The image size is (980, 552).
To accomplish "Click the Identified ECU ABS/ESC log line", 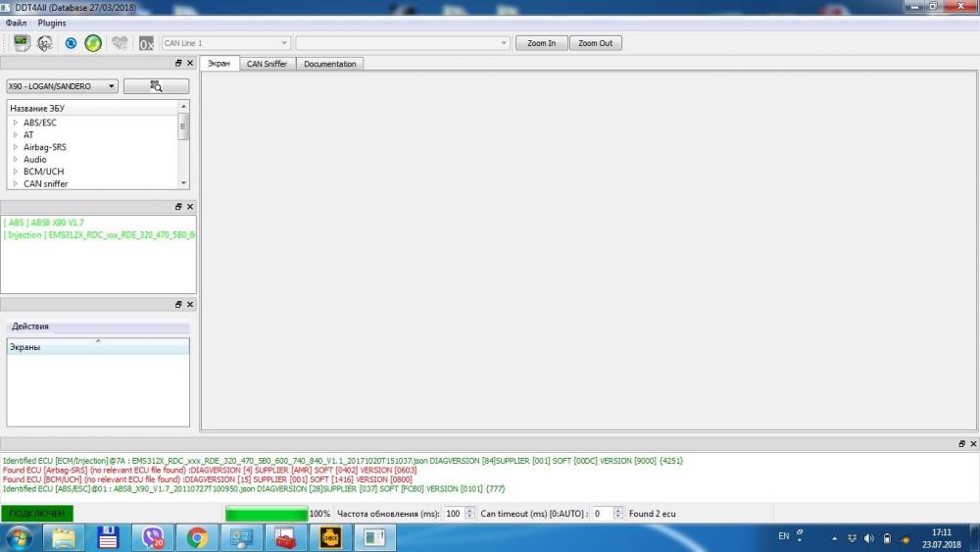I will 254,489.
